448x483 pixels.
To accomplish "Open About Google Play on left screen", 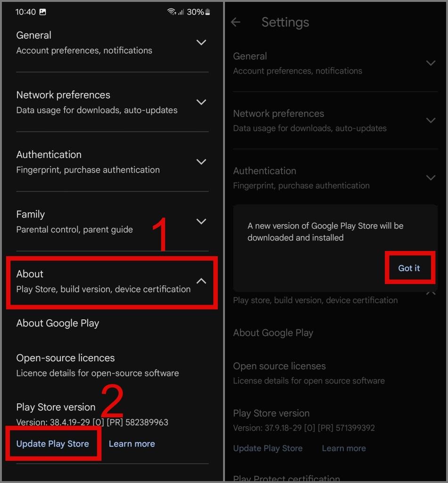I will pos(58,323).
